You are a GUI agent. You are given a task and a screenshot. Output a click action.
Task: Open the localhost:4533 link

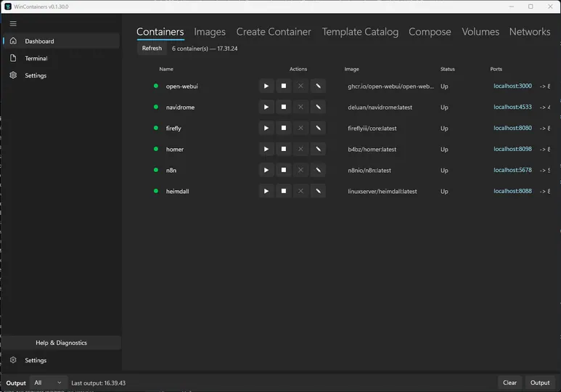[512, 107]
